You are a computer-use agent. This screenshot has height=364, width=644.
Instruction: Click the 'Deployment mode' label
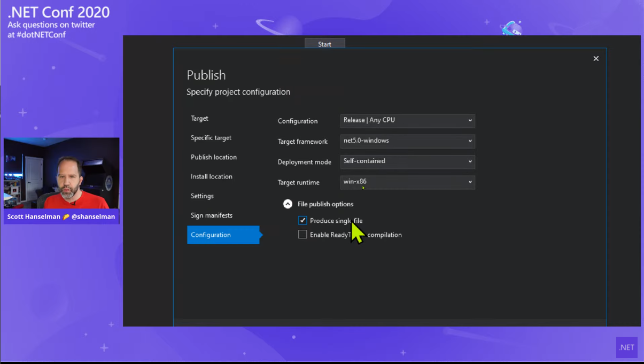point(305,162)
